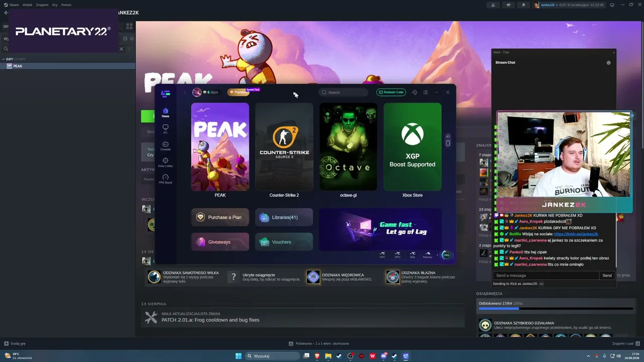Open Task View on the taskbar

(306, 356)
